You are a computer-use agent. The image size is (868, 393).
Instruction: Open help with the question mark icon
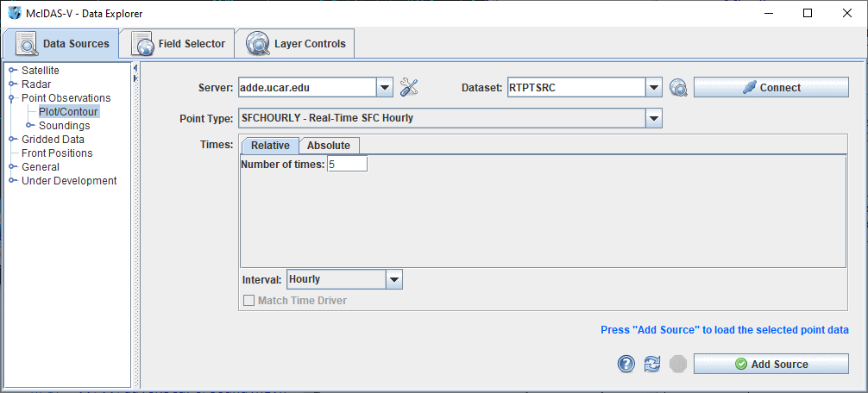tap(626, 365)
